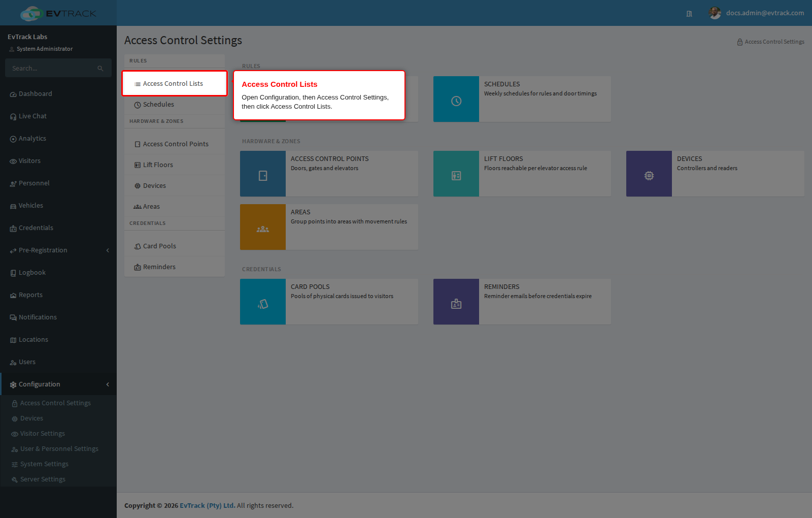Select Reminders in settings menu
The height and width of the screenshot is (518, 812).
tap(175, 267)
